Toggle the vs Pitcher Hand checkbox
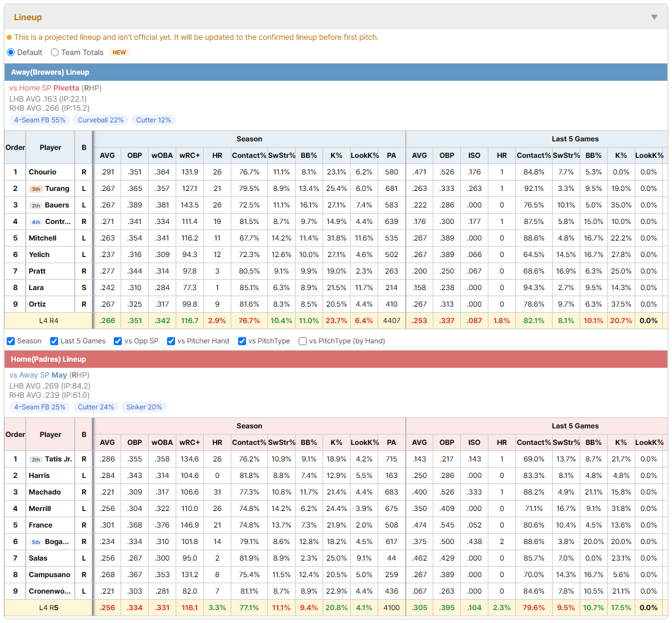The image size is (672, 623). coord(171,341)
